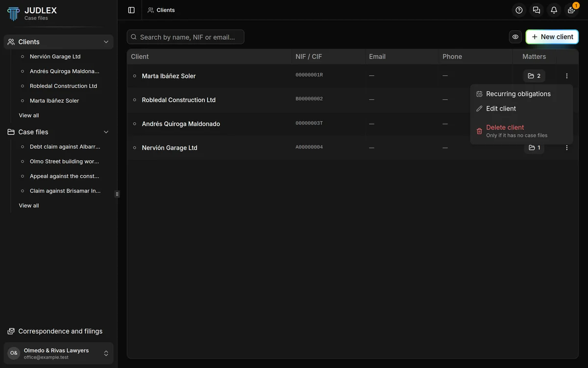
Task: Open the inbox icon with badge 1
Action: tap(571, 10)
